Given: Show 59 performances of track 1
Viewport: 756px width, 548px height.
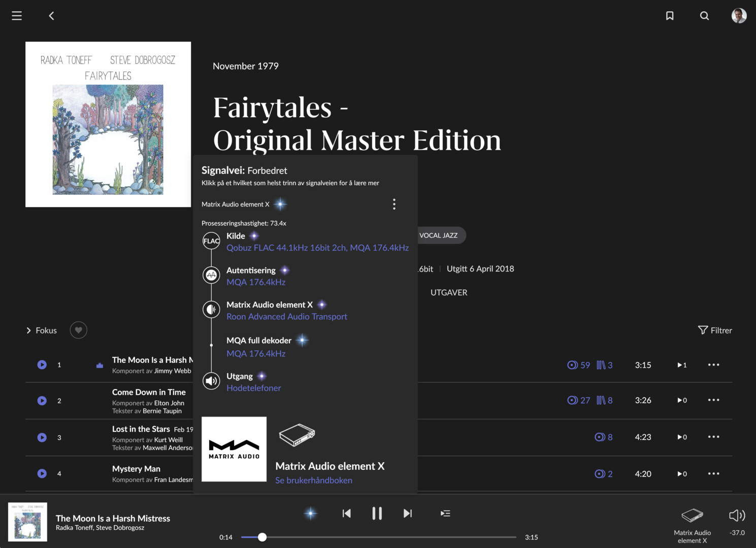Looking at the screenshot, I should click(578, 365).
